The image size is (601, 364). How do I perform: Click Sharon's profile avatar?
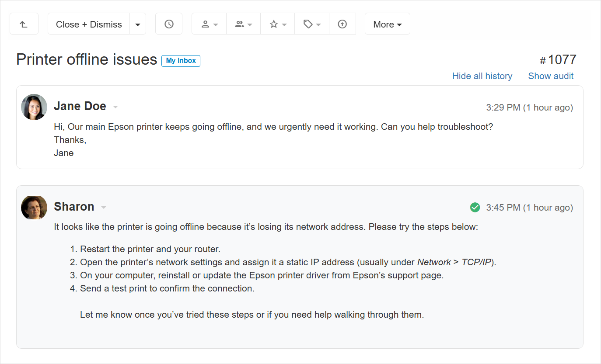click(34, 208)
